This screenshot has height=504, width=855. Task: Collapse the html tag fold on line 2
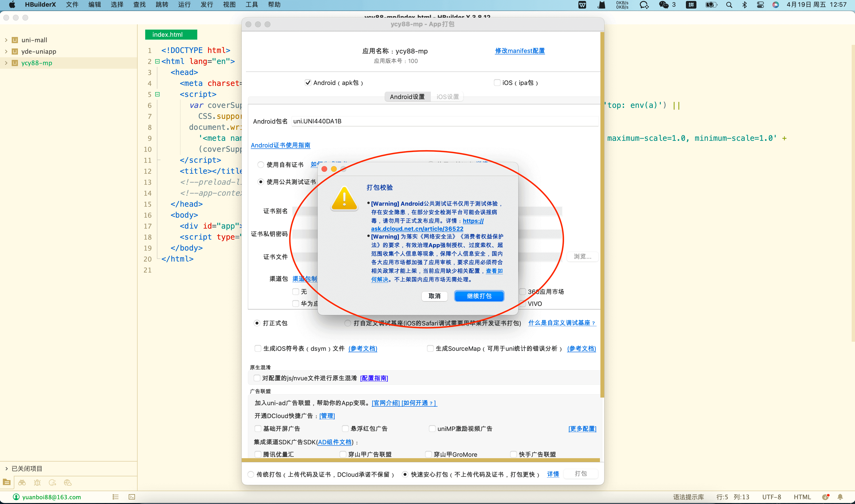(x=157, y=62)
